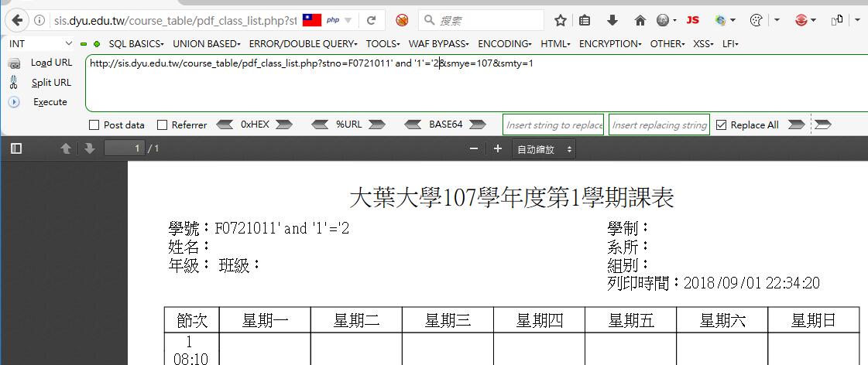
Task: Click the Execute button label
Action: pyautogui.click(x=50, y=102)
